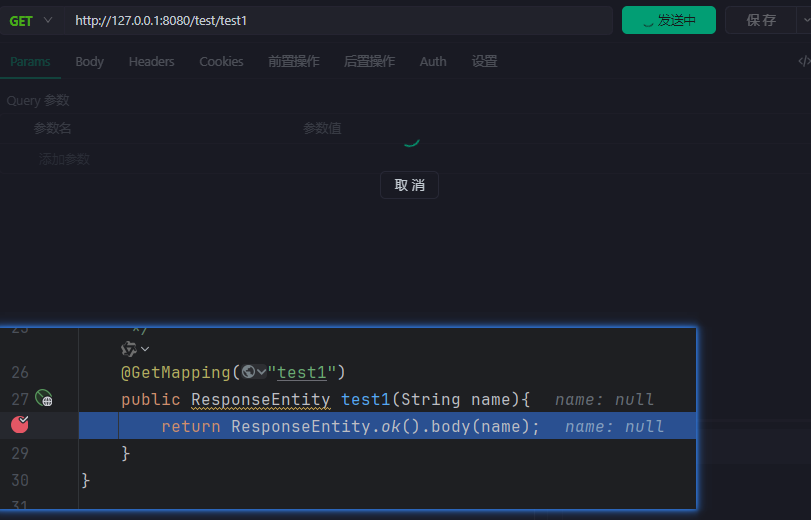This screenshot has height=520, width=811.
Task: Expand the chevron beside the annotation helper icon
Action: (145, 348)
